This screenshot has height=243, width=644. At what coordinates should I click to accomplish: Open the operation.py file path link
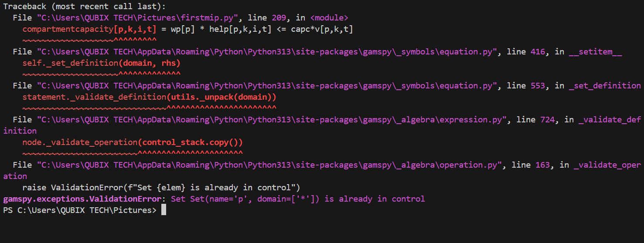269,165
